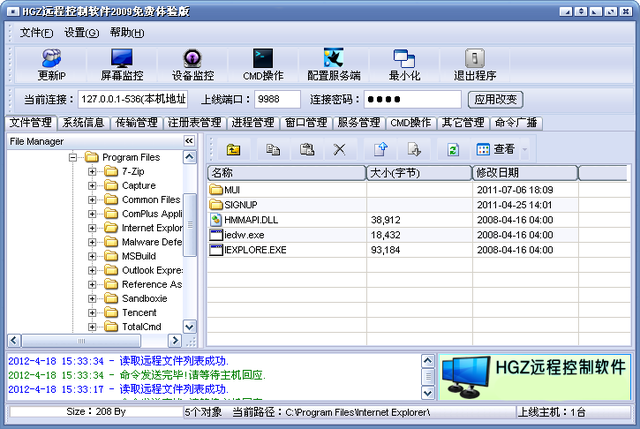The width and height of the screenshot is (640, 429).
Task: Select the MUI folder row
Action: (x=419, y=190)
